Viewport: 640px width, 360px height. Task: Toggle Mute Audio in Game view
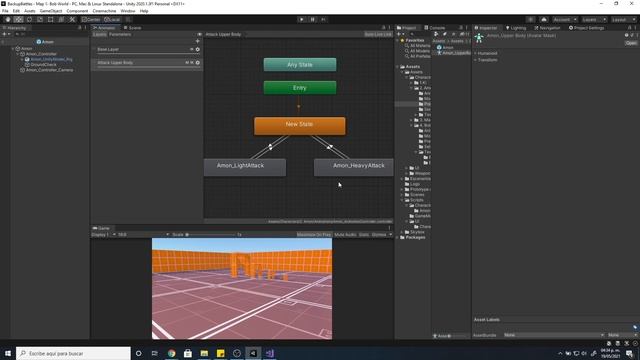345,235
